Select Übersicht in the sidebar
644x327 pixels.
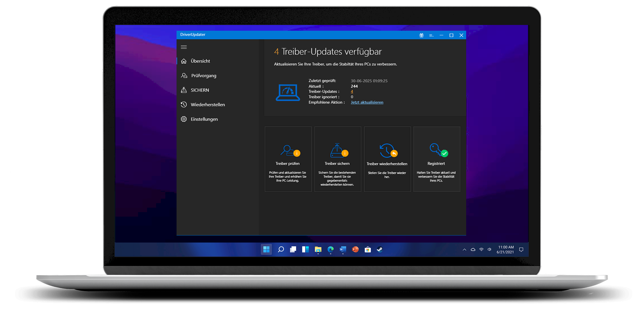tap(200, 61)
